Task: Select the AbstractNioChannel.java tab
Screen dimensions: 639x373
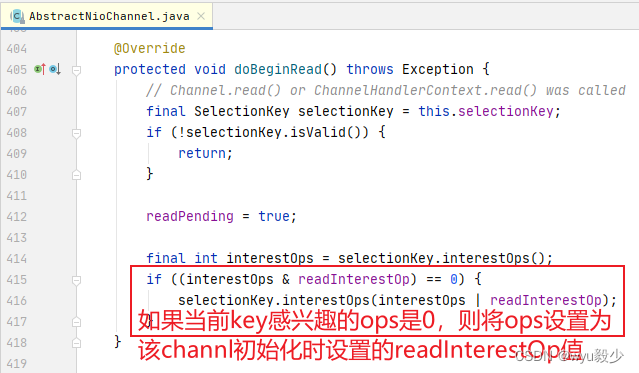Action: tap(107, 16)
